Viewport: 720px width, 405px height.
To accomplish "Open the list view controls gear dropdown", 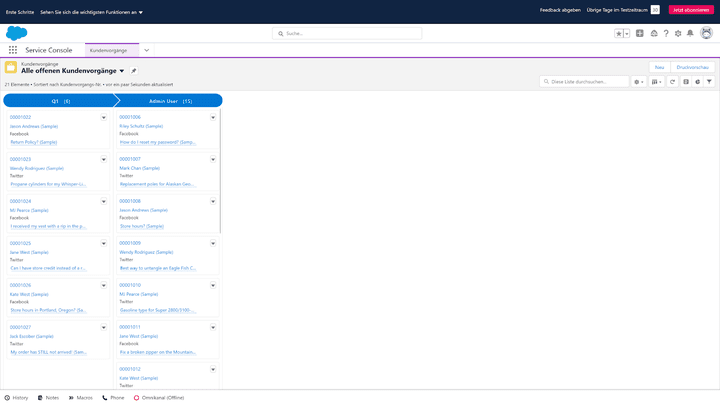I will click(x=640, y=81).
